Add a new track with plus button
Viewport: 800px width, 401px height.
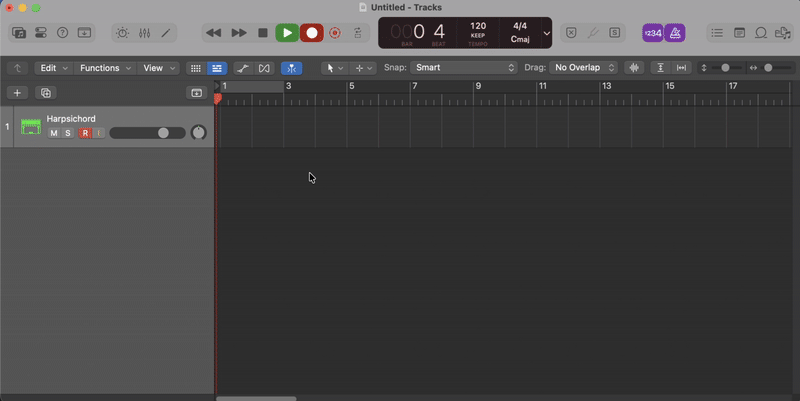(x=17, y=93)
